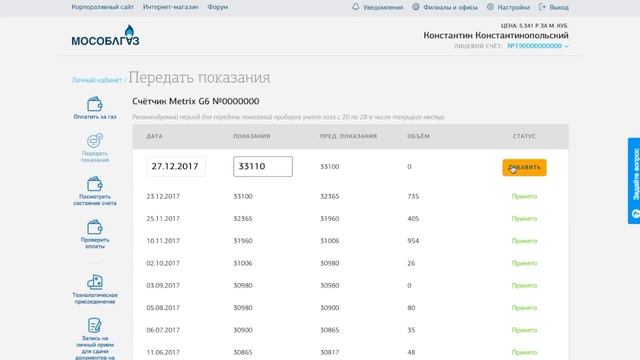Open the Интернет-магазин link
640x360 pixels.
tap(171, 7)
